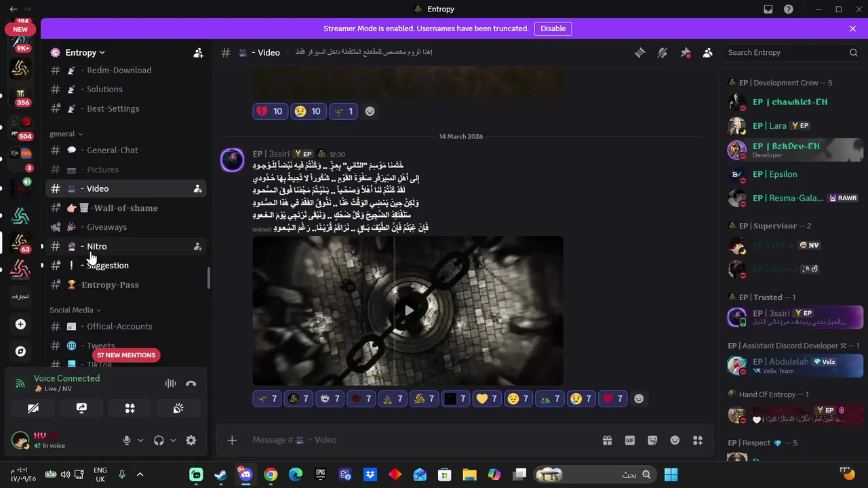Create invite for the Nitro channel
The image size is (868, 488).
pyautogui.click(x=197, y=246)
